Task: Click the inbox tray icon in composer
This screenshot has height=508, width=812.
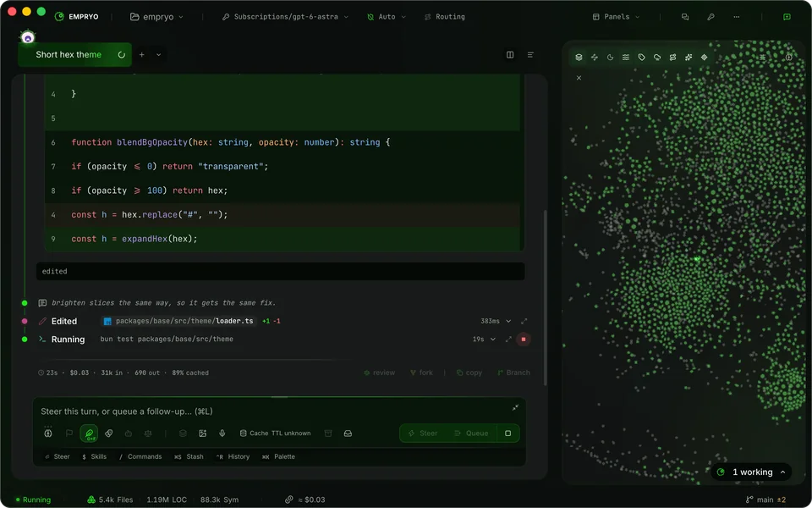Action: point(348,433)
